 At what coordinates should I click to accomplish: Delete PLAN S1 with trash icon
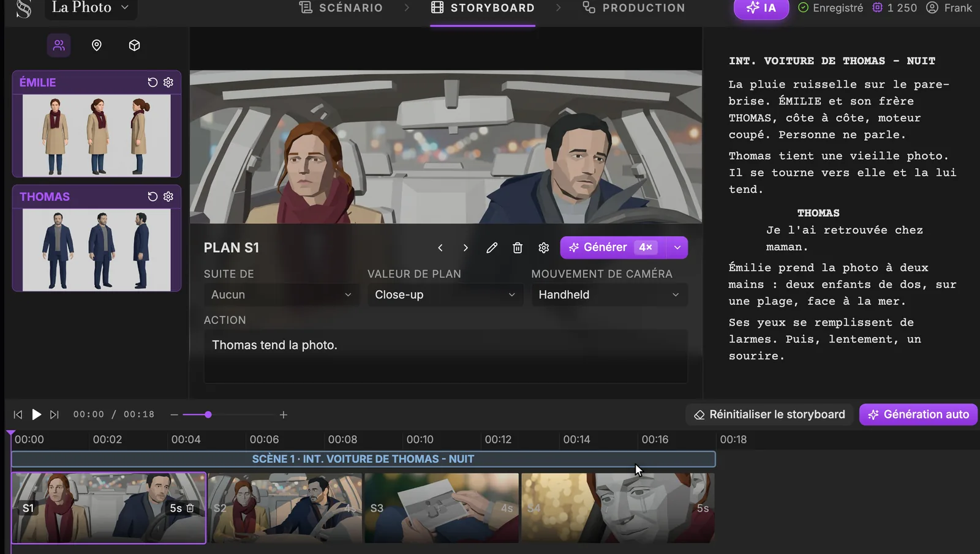click(x=518, y=248)
